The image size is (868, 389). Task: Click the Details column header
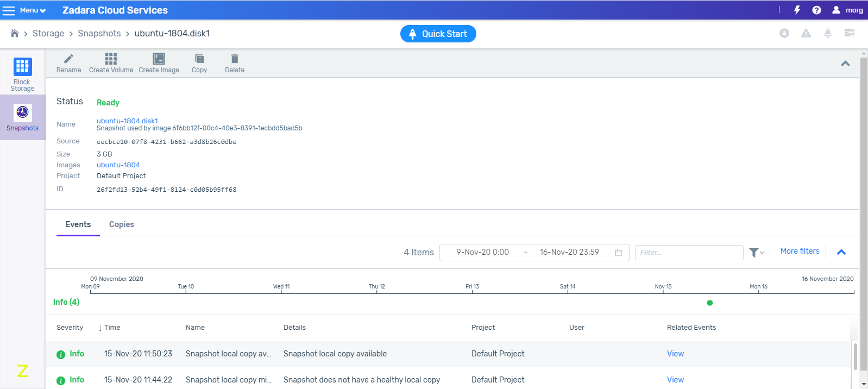294,328
